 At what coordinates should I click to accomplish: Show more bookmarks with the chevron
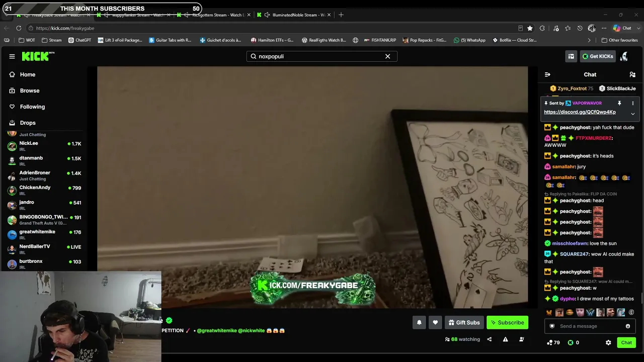click(589, 40)
